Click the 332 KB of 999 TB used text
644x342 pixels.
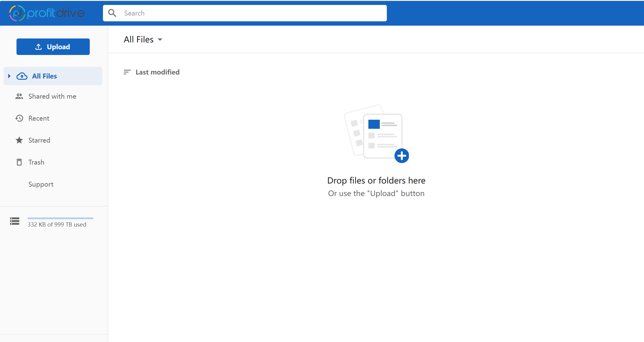point(57,224)
